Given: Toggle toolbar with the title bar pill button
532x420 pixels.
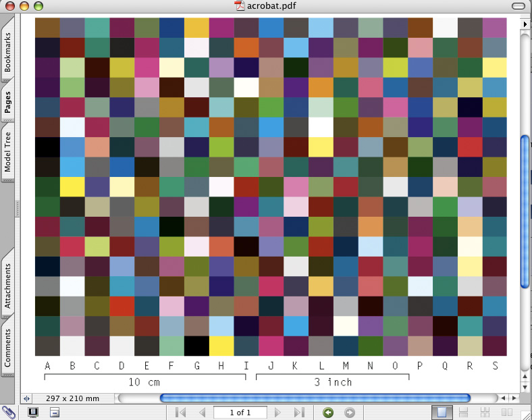Looking at the screenshot, I should (518, 6).
